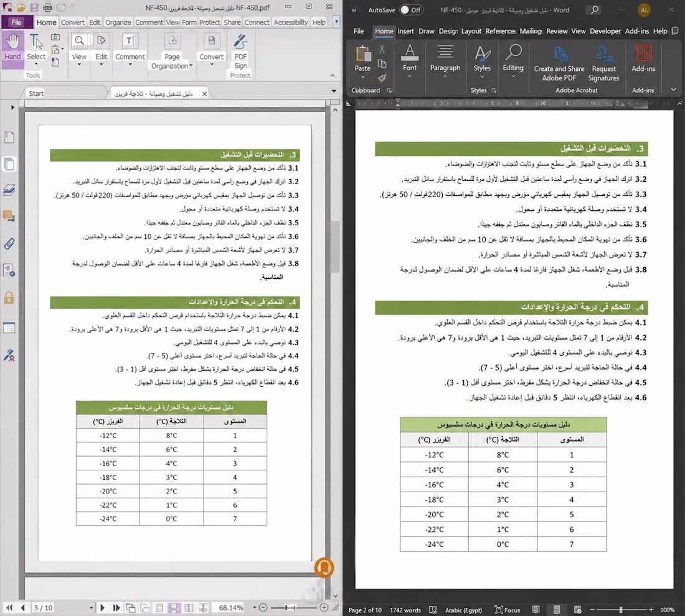Image resolution: width=685 pixels, height=616 pixels.
Task: Enable Web Layout view in Word
Action: pos(577,610)
